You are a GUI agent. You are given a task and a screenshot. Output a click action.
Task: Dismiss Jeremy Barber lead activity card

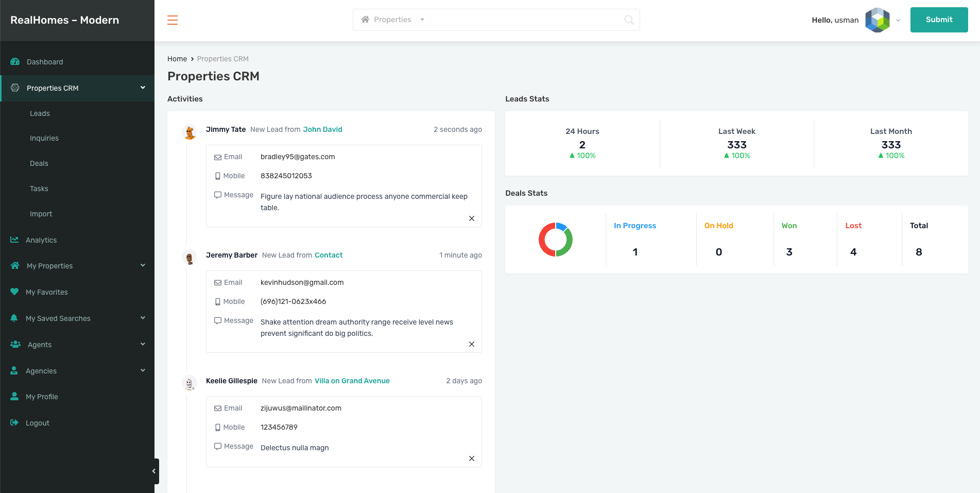pyautogui.click(x=471, y=344)
